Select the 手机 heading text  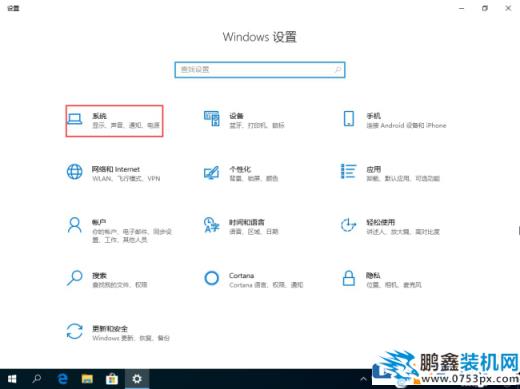[x=373, y=116]
